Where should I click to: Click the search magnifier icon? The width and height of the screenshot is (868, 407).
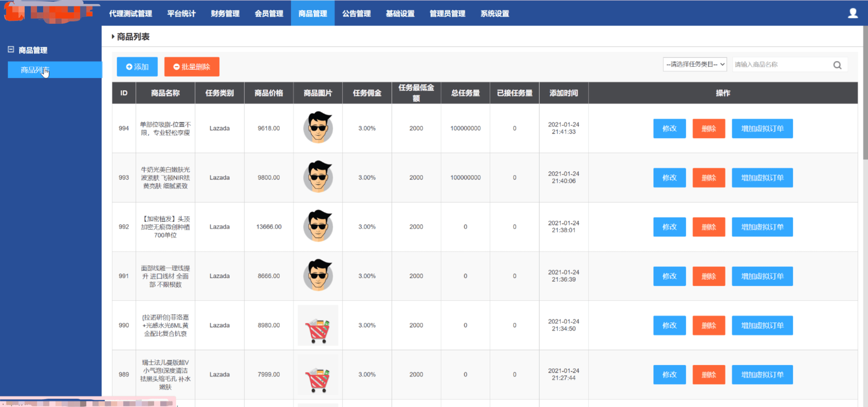pos(837,65)
